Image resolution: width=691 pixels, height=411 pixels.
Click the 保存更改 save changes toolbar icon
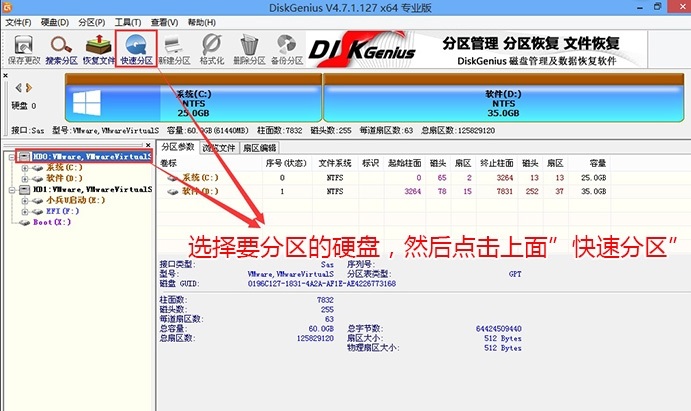pyautogui.click(x=24, y=49)
